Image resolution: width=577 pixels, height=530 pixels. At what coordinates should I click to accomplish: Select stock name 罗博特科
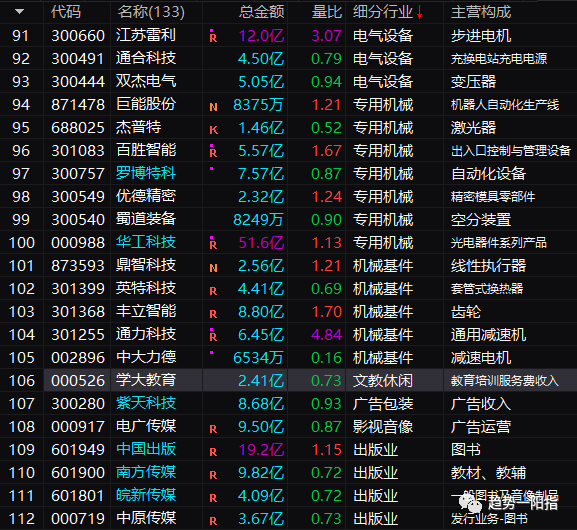coord(146,173)
